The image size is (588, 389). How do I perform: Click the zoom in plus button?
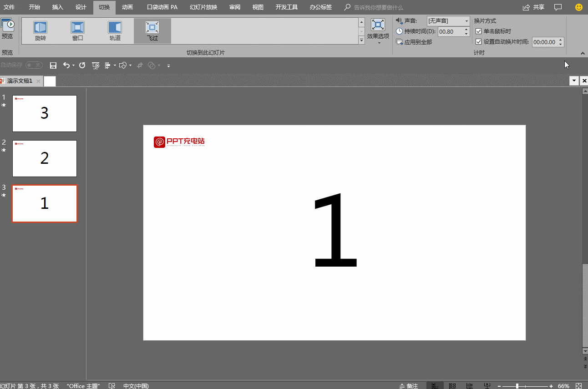[x=551, y=386]
